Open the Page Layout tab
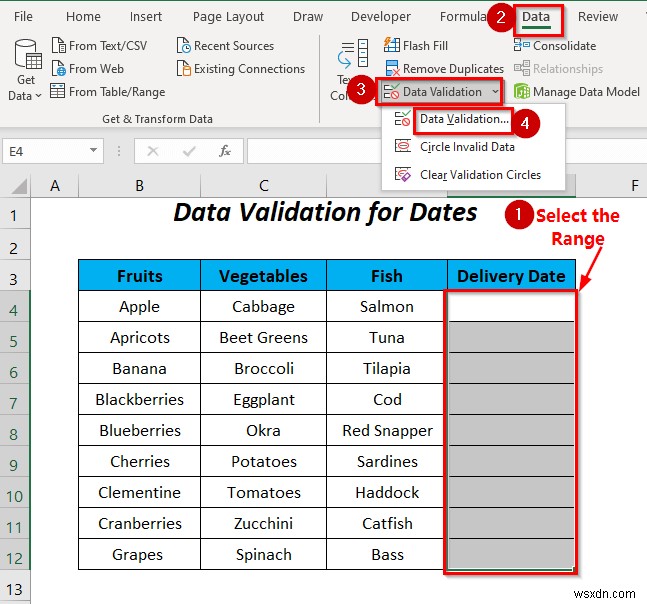The height and width of the screenshot is (604, 647). [x=228, y=17]
